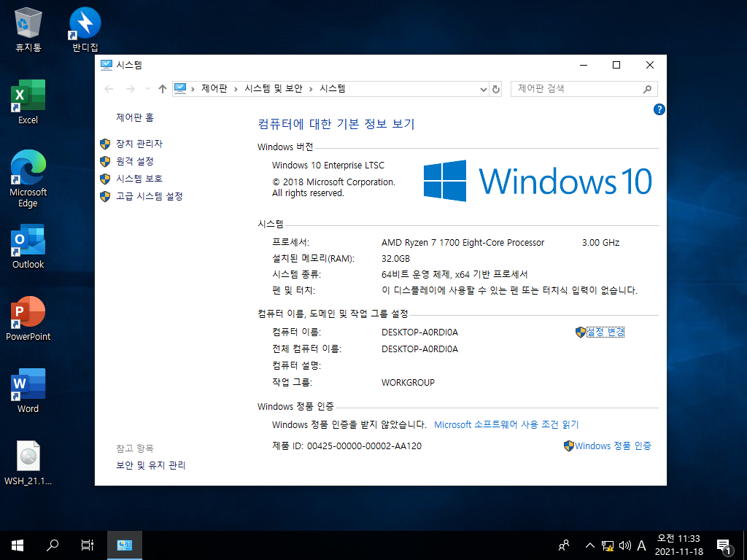Click the volume speaker tray icon
This screenshot has width=747, height=560.
point(624,545)
